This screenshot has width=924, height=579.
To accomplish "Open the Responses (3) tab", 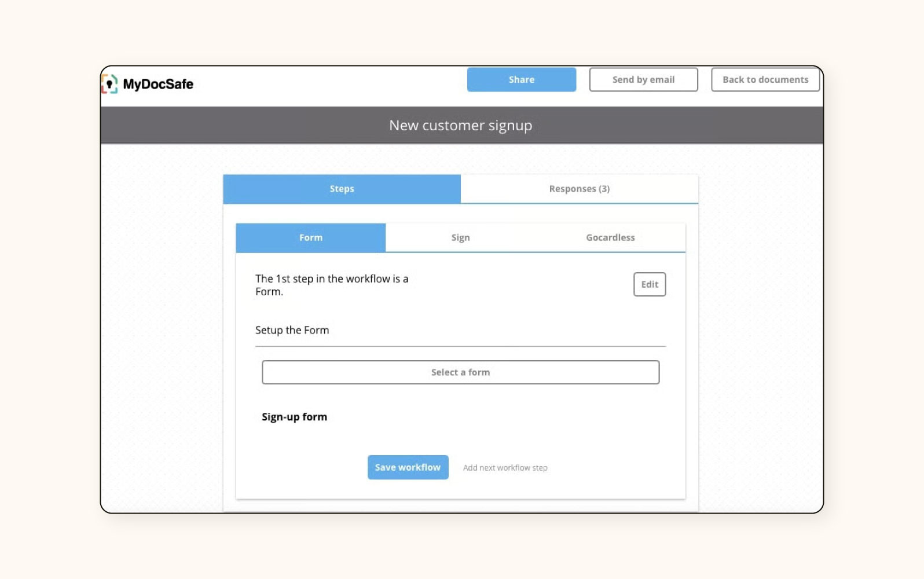I will [x=580, y=189].
